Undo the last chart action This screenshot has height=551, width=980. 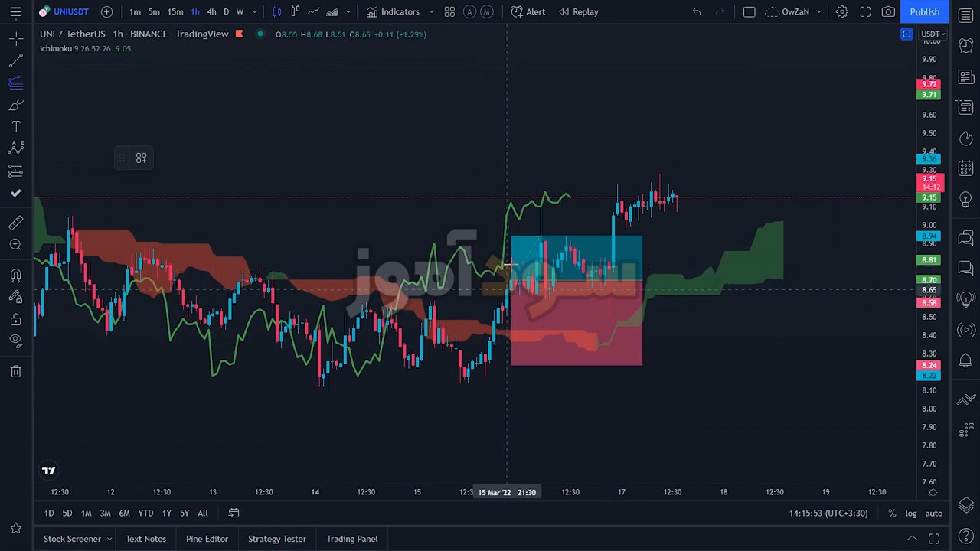pyautogui.click(x=696, y=11)
